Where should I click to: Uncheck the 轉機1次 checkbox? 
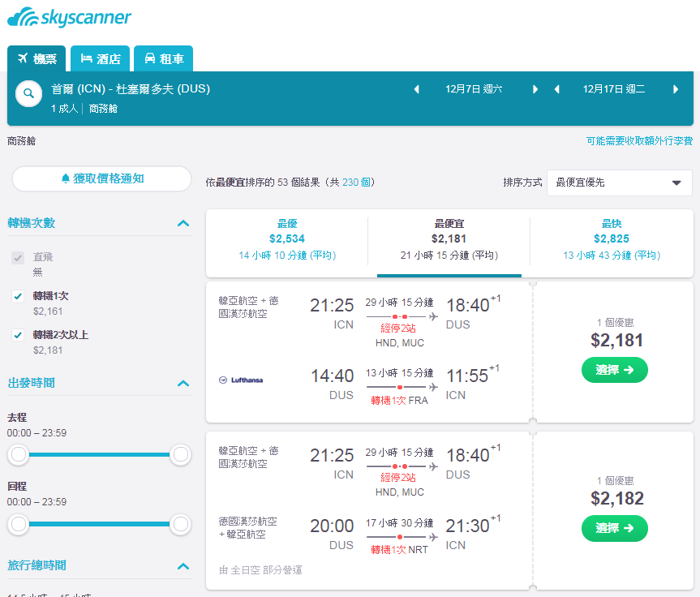click(x=18, y=296)
